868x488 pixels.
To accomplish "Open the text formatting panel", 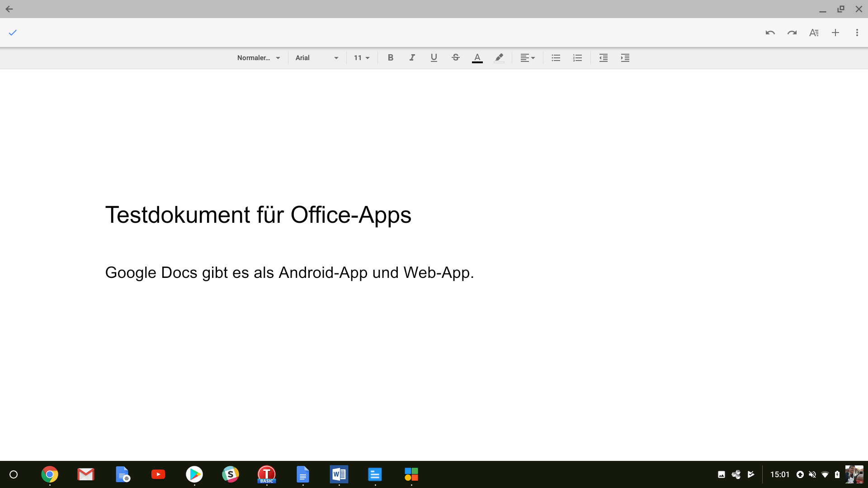I will (813, 33).
